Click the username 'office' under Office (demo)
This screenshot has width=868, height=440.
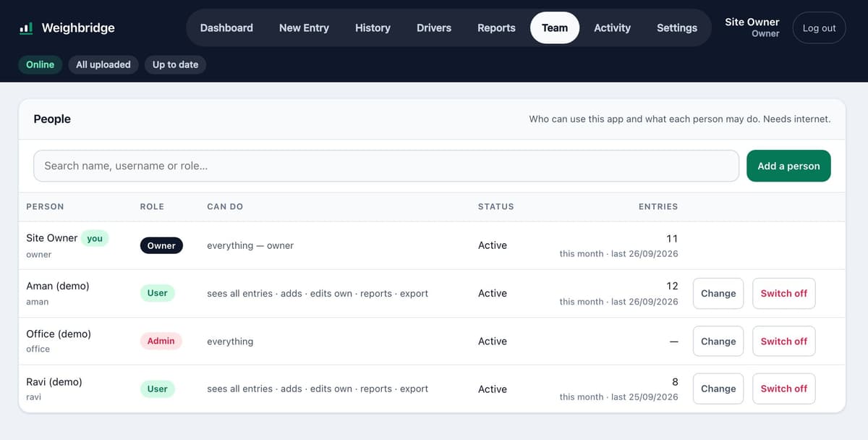pyautogui.click(x=38, y=349)
